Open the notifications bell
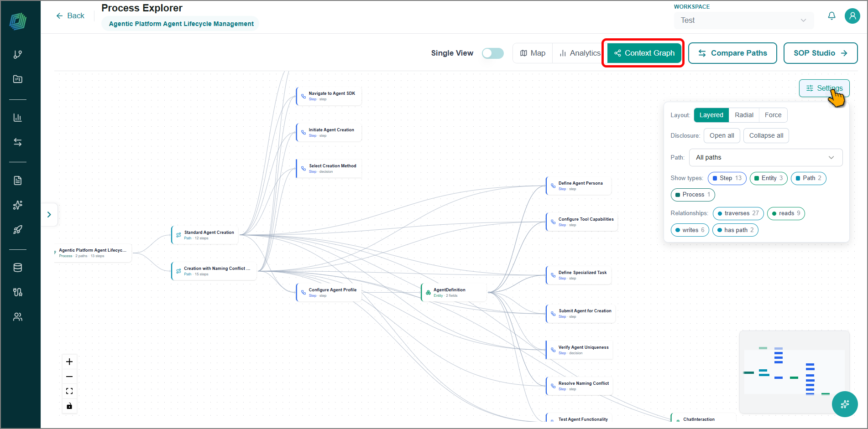Viewport: 868px width, 429px height. (x=831, y=16)
